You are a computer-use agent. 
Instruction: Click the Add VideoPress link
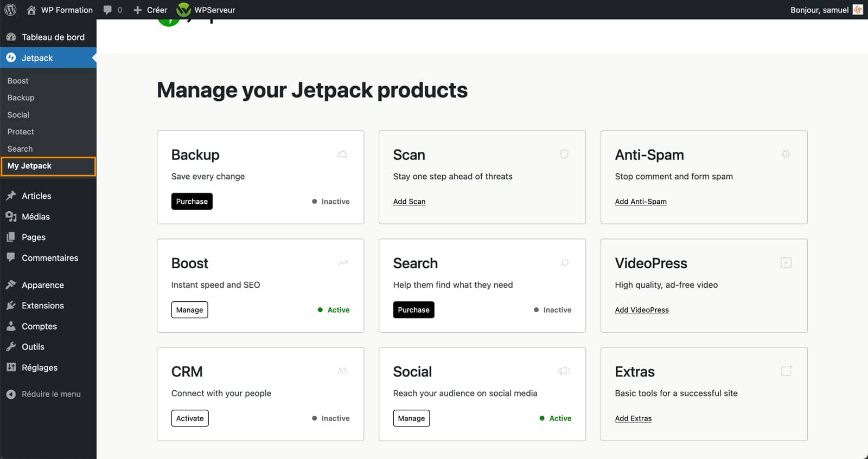click(x=642, y=310)
